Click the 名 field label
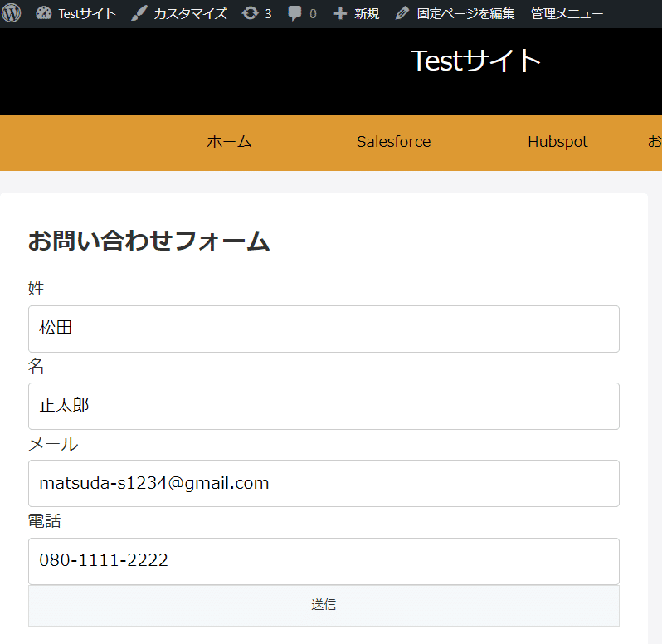The height and width of the screenshot is (644, 662). [36, 366]
